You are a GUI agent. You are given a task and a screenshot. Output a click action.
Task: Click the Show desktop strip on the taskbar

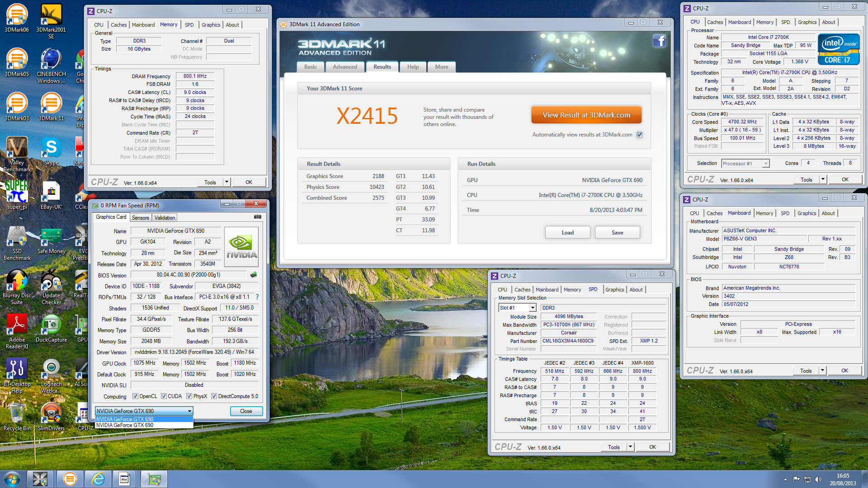[865, 479]
